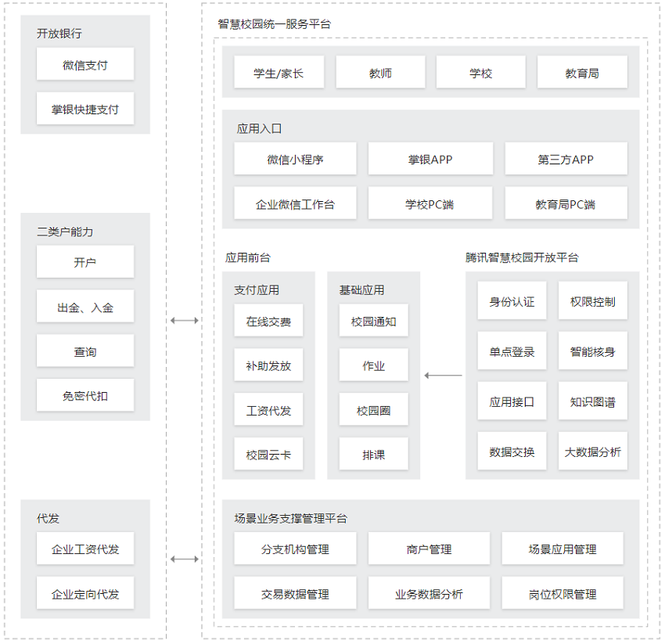Select the 教育局 user box
The image size is (665, 644).
(x=582, y=72)
